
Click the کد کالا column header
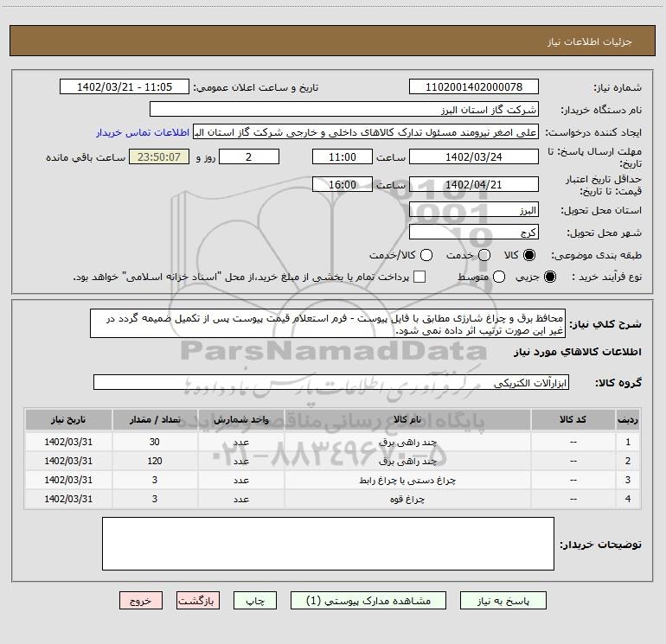(573, 419)
